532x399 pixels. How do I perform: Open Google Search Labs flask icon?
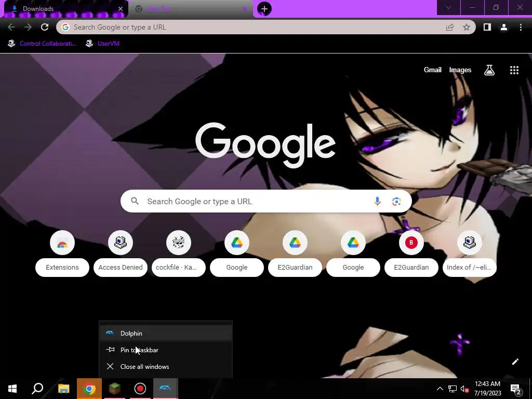[489, 70]
